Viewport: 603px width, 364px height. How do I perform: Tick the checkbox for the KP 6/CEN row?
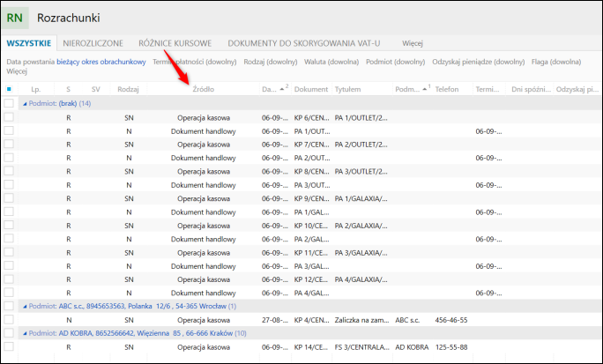coord(9,117)
